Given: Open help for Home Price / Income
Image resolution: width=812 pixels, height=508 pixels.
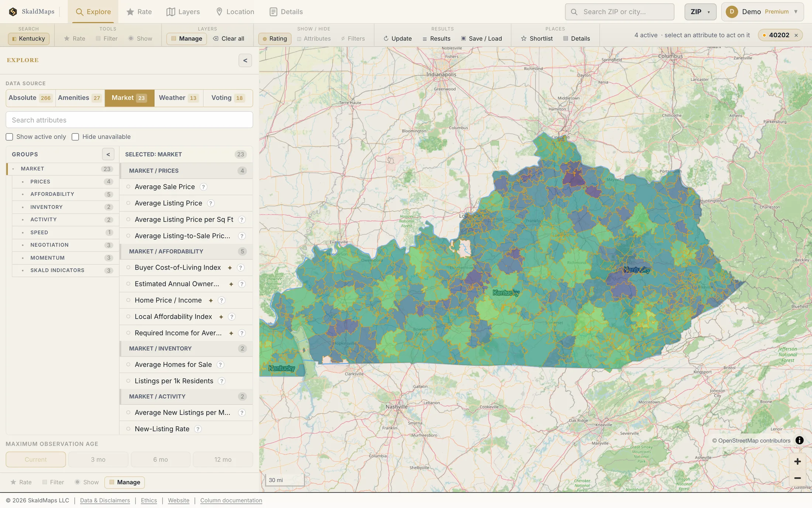Looking at the screenshot, I should 221,300.
